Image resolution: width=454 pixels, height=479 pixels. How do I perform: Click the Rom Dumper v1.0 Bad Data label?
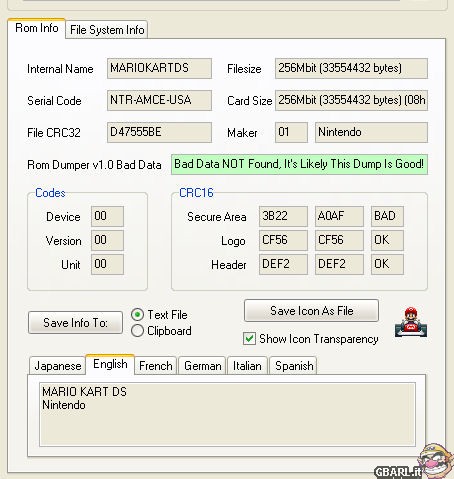[94, 165]
